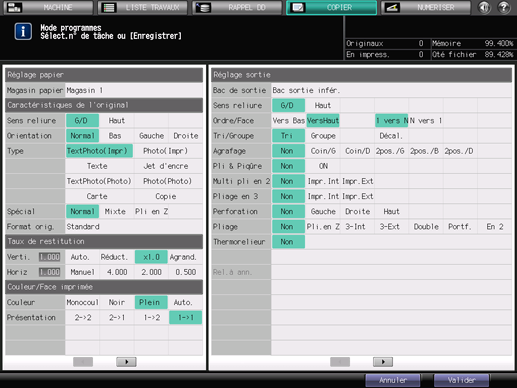The width and height of the screenshot is (517, 388).
Task: Click the Annuler button
Action: coord(393,380)
